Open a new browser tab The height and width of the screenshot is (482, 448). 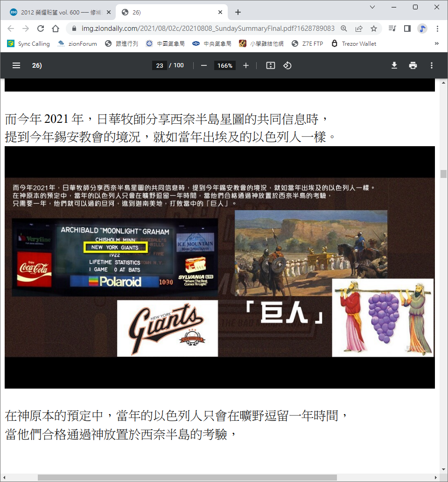[238, 12]
